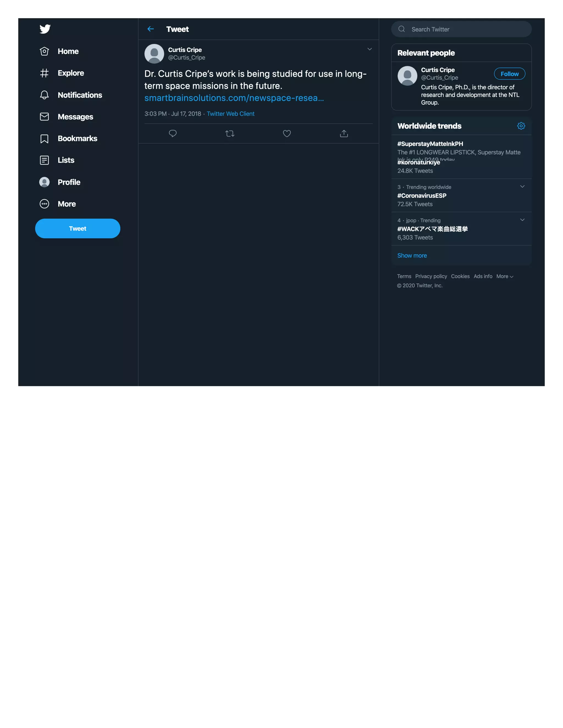Screen dimensions: 563x728
Task: Expand the tweet options chevron
Action: tap(369, 49)
